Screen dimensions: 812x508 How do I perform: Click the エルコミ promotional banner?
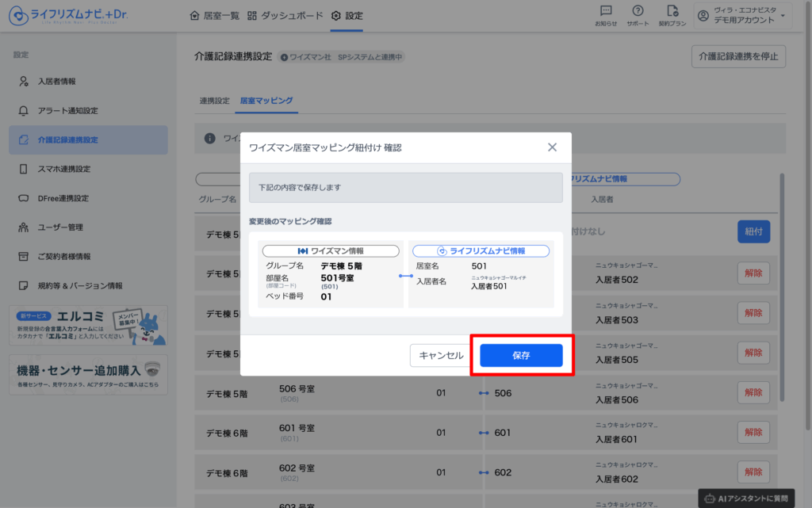[x=88, y=326]
